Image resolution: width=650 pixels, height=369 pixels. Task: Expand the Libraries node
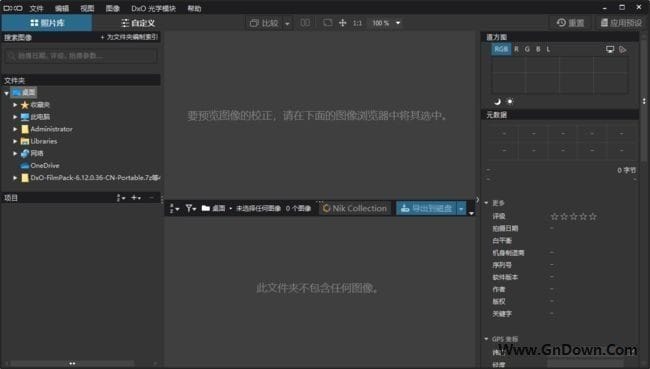coord(15,141)
